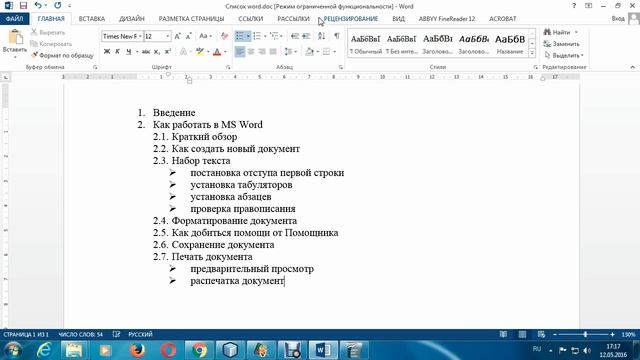This screenshot has height=360, width=640.
Task: Switch to the ВСТАВКА tab
Action: 92,19
